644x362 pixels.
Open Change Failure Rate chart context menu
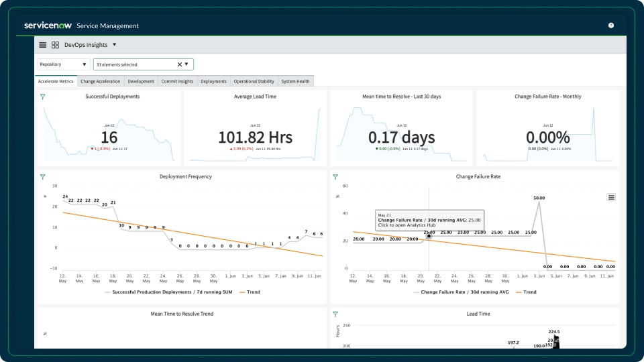click(610, 197)
